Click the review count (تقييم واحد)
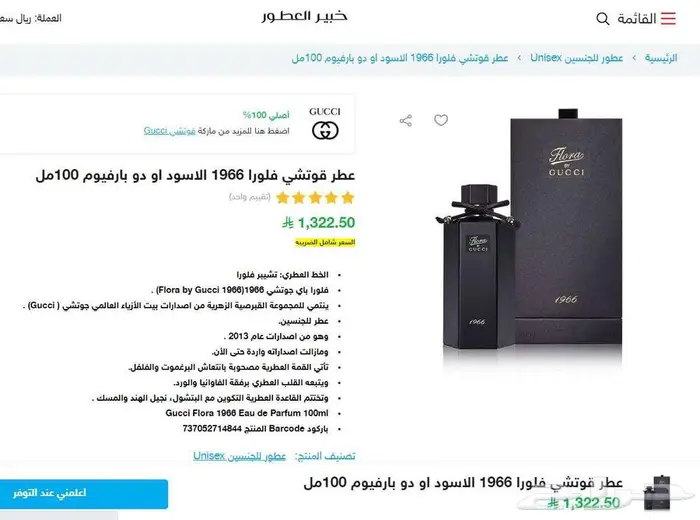Viewport: 700px width, 520px height. tap(250, 197)
